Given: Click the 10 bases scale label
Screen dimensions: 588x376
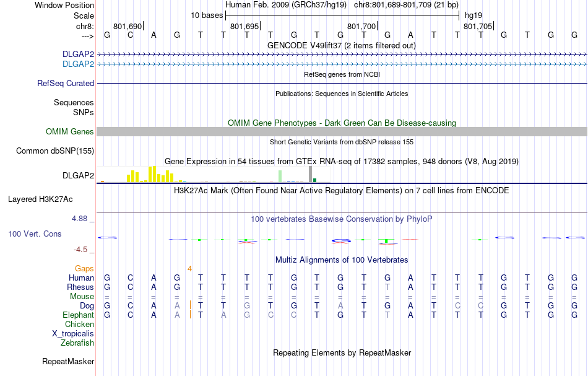Looking at the screenshot, I should 207,15.
